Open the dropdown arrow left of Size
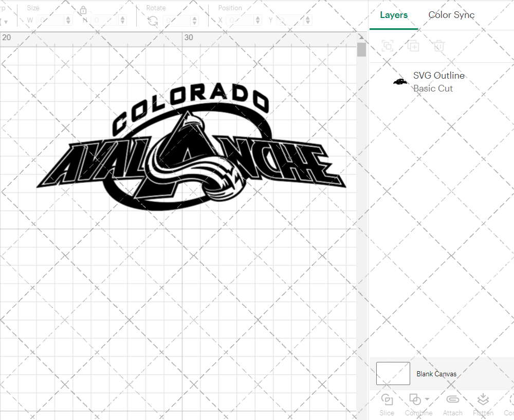This screenshot has width=514, height=420. 6,22
